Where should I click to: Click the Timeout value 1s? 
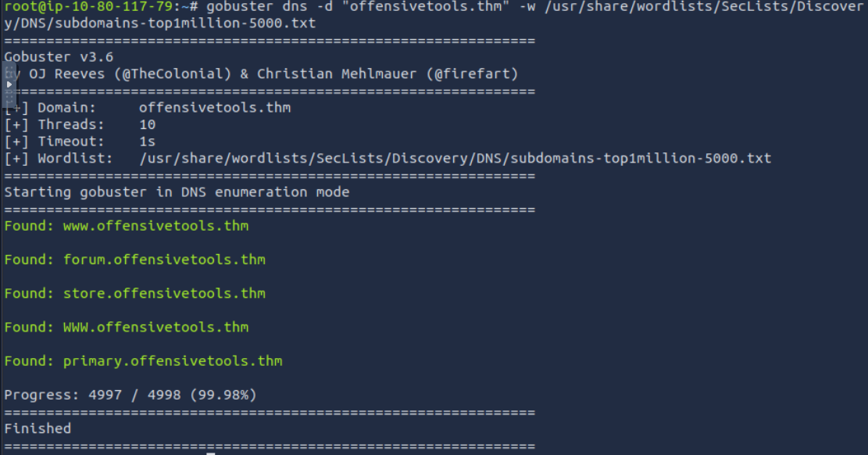pyautogui.click(x=147, y=142)
